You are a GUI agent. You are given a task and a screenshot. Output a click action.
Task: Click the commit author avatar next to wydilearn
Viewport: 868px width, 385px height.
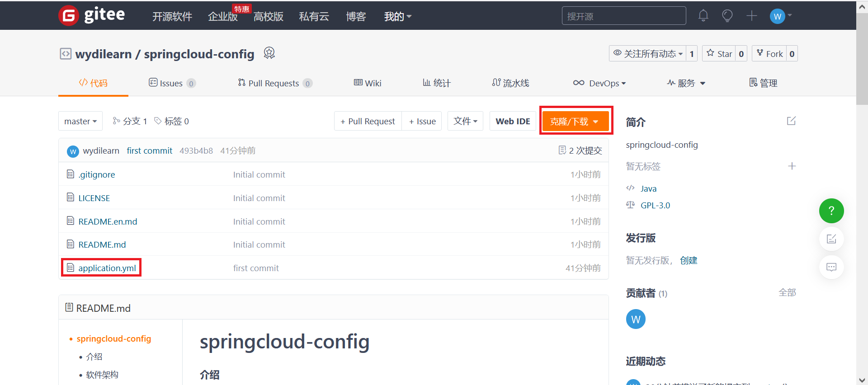(x=73, y=151)
